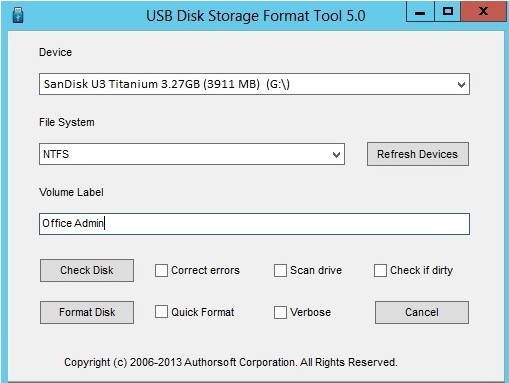Screen dimensions: 509x383
Task: Minimize the USB Disk Storage Format Tool window
Action: point(420,12)
